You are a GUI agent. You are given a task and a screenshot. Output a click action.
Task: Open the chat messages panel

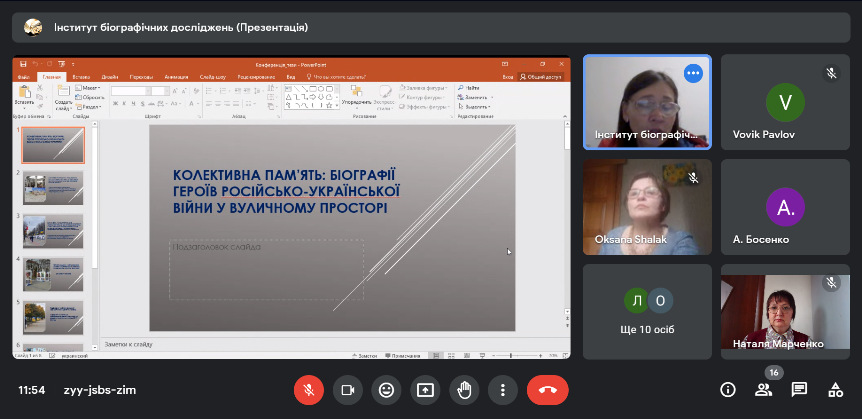[x=799, y=390]
